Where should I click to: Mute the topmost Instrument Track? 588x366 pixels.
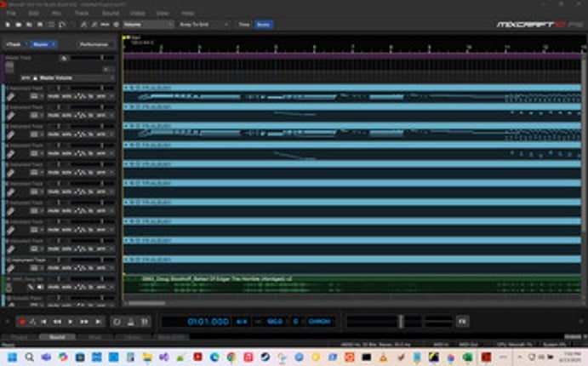coord(53,96)
